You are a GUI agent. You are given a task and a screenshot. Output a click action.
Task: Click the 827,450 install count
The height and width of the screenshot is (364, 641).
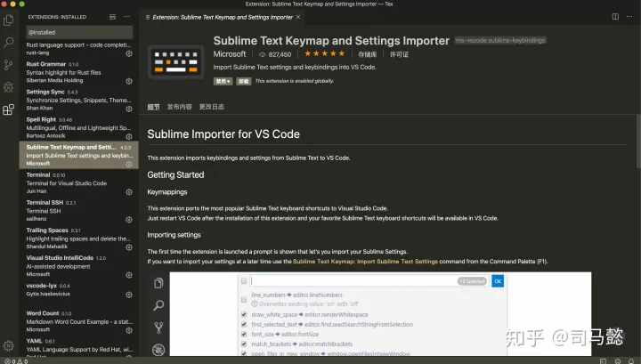click(275, 54)
